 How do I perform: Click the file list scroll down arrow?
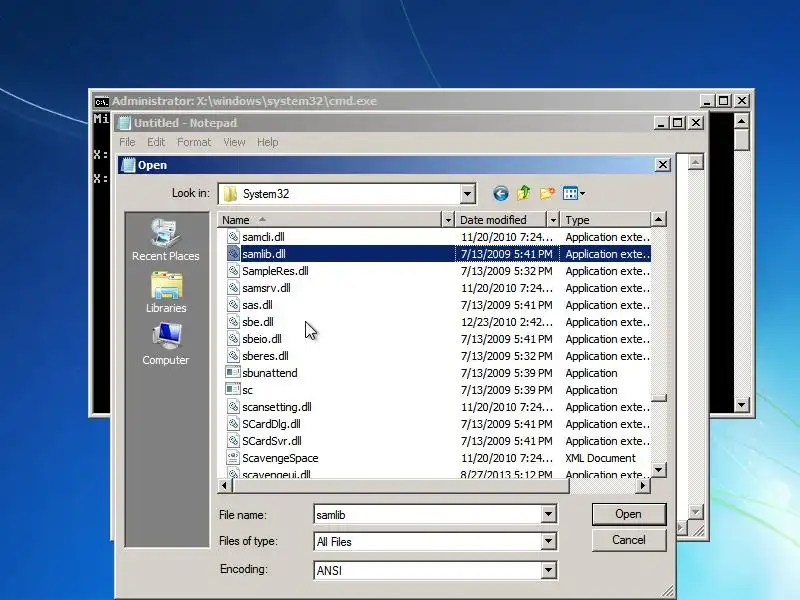(x=659, y=470)
